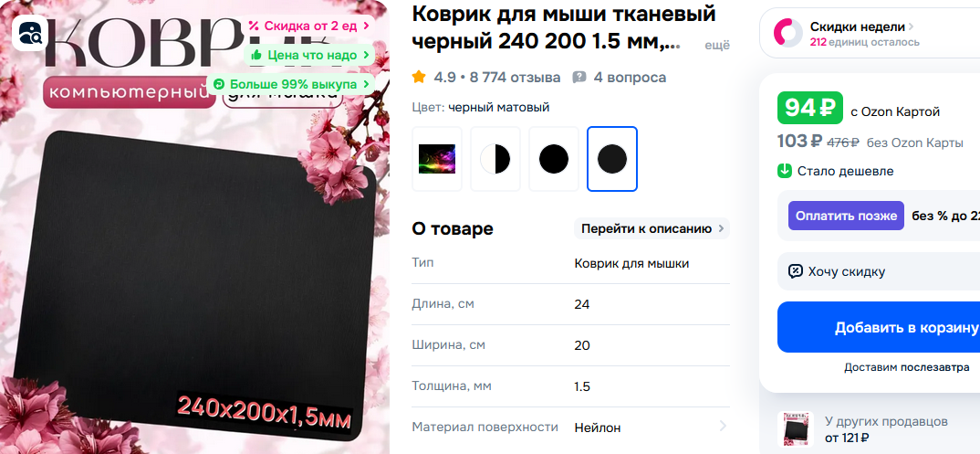Click the questions speech bubble icon
980x454 pixels.
coord(579,78)
